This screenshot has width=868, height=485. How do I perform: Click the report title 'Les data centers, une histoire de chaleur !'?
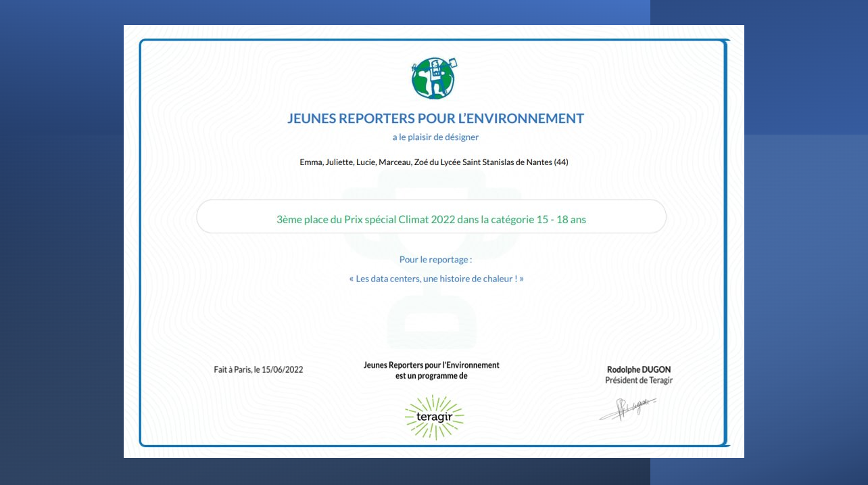[436, 279]
